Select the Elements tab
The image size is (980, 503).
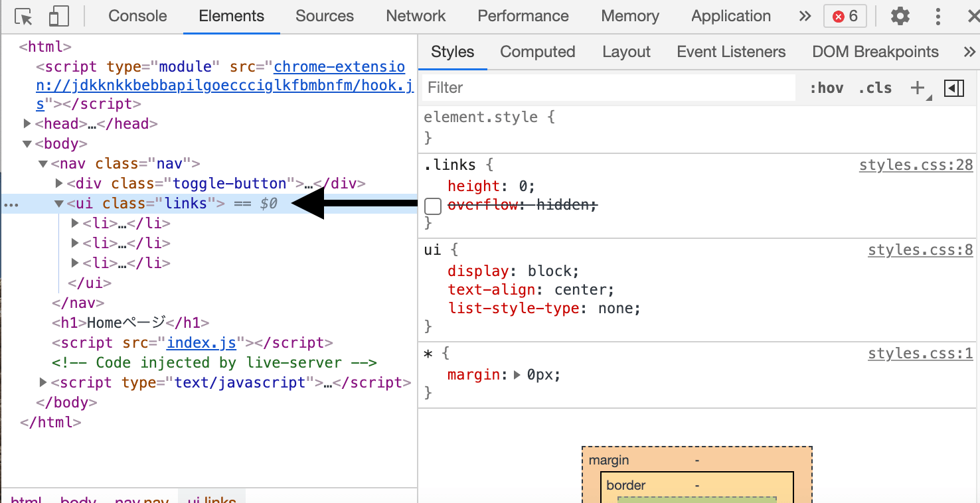(x=231, y=16)
